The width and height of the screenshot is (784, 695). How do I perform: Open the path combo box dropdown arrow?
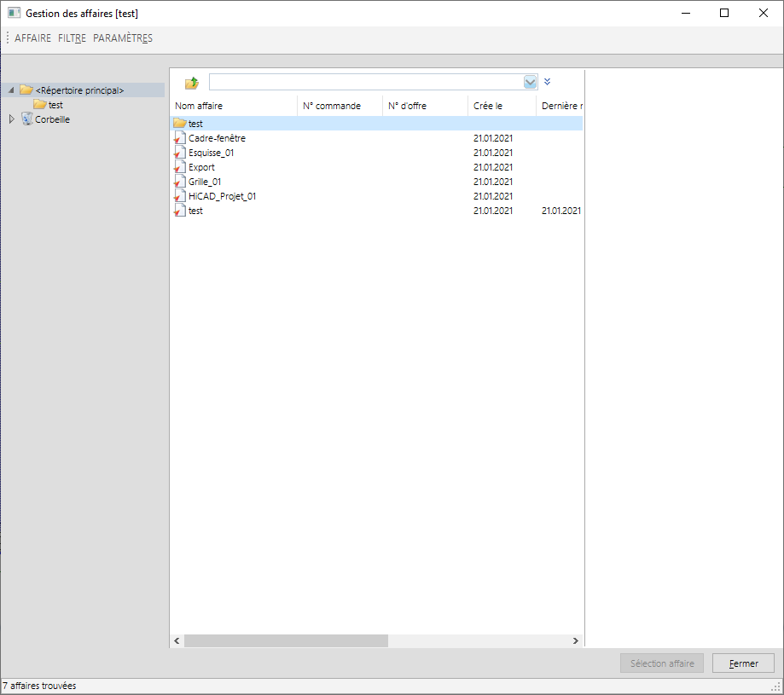[530, 82]
